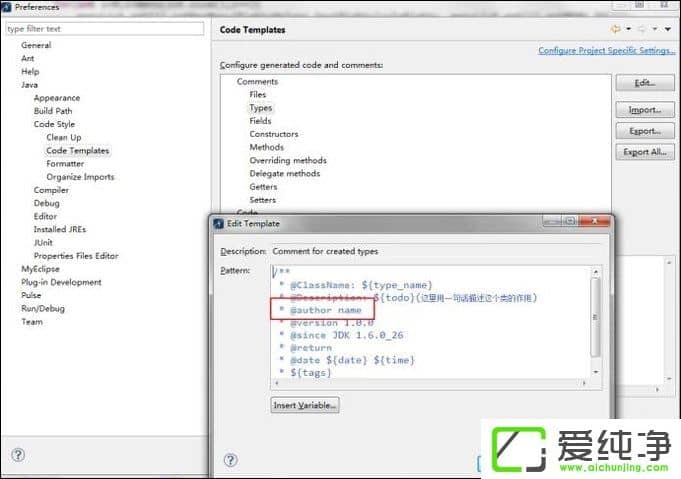Open help in Edit Template dialog
The image size is (681, 479).
point(230,460)
